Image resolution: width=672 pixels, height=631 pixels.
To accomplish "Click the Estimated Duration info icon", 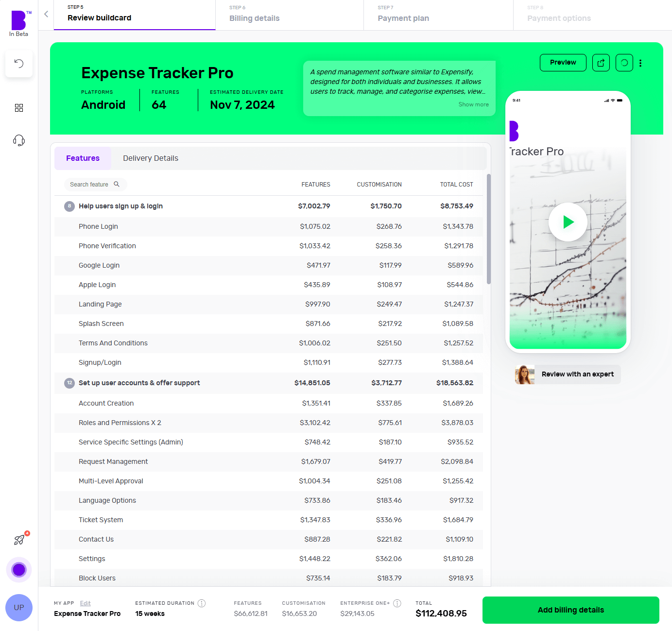I will click(x=202, y=603).
